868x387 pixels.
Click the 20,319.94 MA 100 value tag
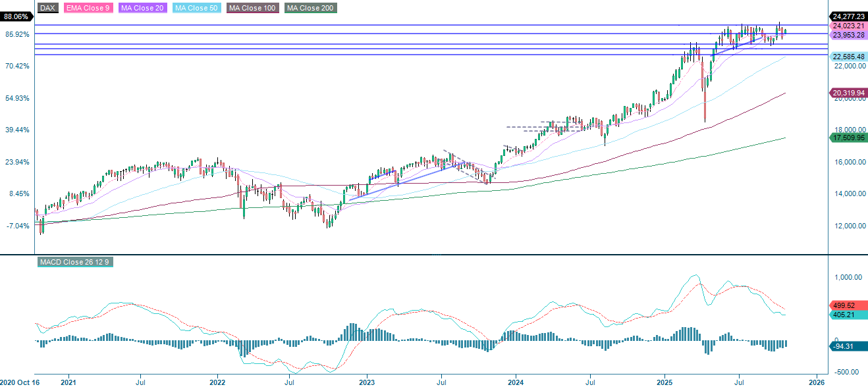[x=848, y=93]
